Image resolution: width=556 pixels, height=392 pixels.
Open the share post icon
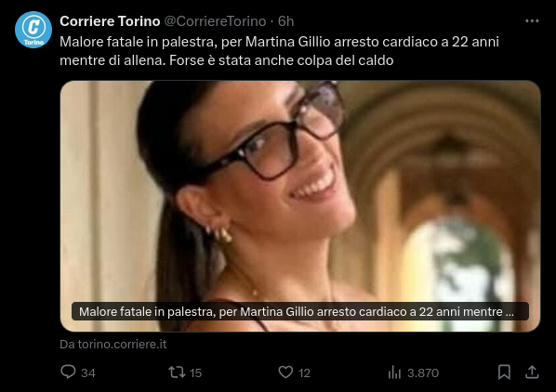pyautogui.click(x=532, y=372)
